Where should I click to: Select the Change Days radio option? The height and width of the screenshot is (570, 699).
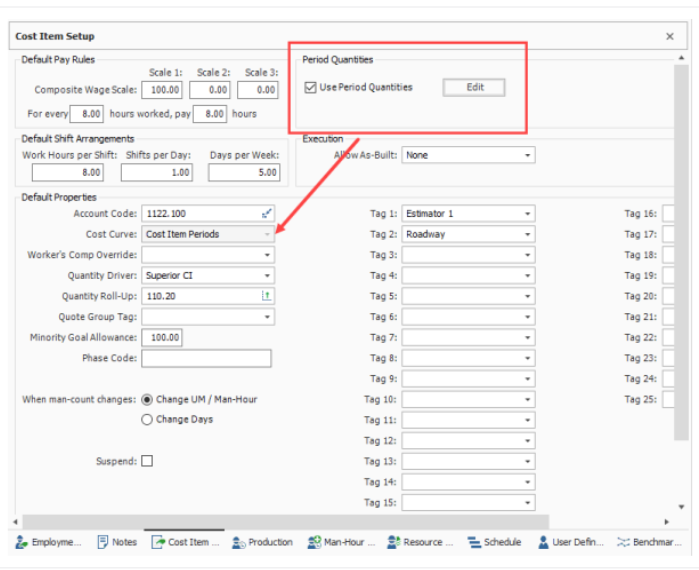[147, 420]
